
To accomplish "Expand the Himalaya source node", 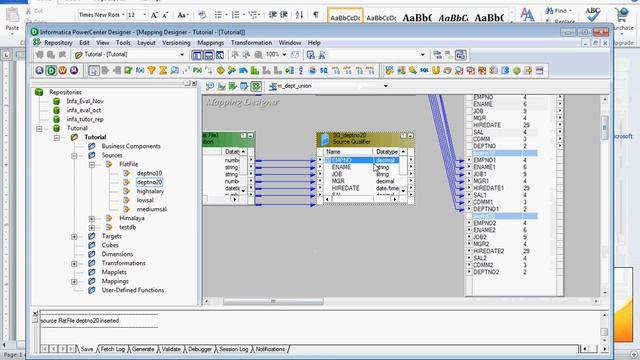I will coord(92,218).
